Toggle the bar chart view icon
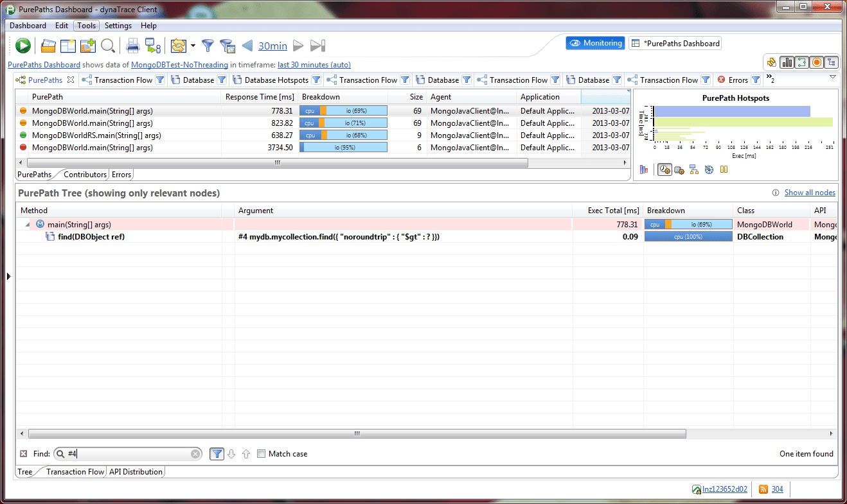847x504 pixels. click(787, 62)
